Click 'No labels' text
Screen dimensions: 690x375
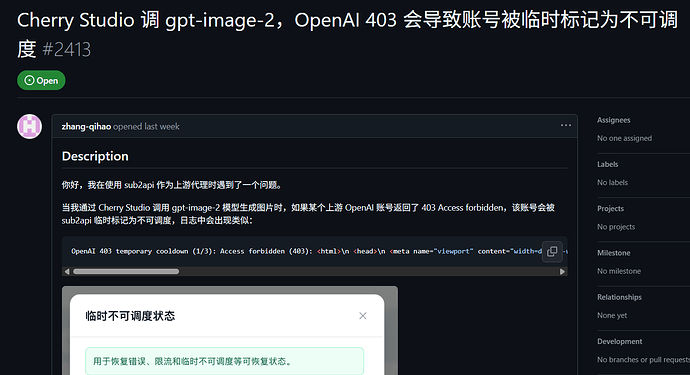[x=613, y=182]
